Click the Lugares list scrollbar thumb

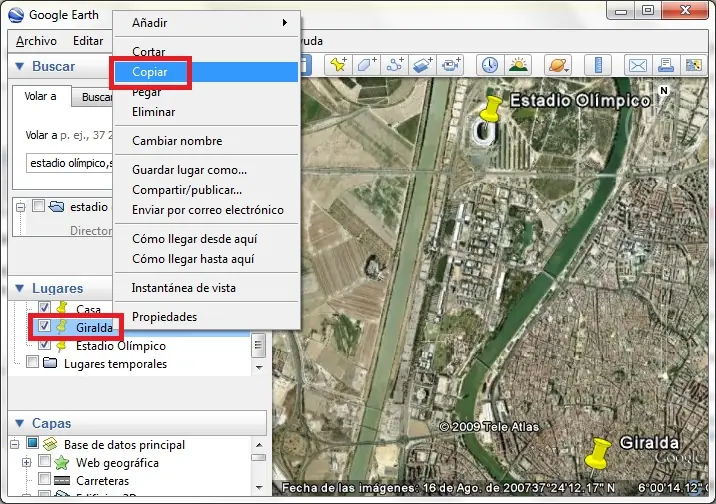[x=258, y=345]
